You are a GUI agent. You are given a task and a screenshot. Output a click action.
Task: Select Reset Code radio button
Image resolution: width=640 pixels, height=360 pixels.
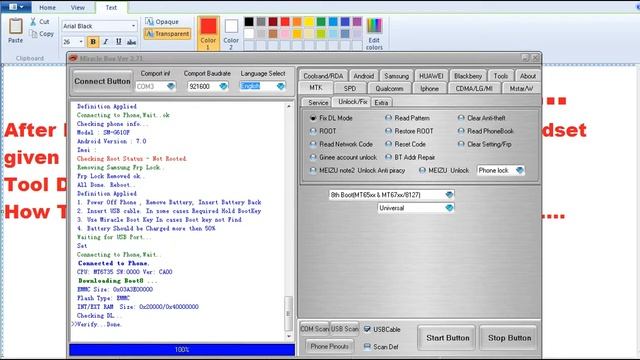coord(389,144)
